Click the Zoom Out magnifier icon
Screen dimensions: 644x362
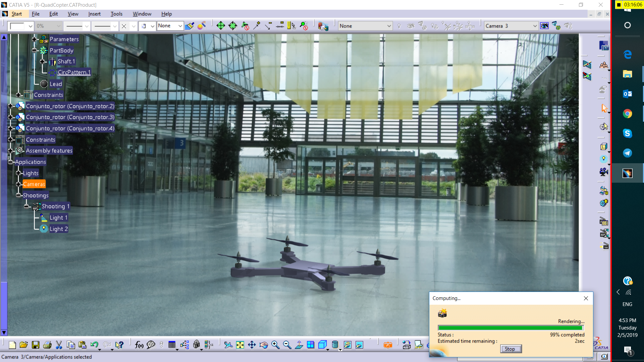(x=287, y=345)
